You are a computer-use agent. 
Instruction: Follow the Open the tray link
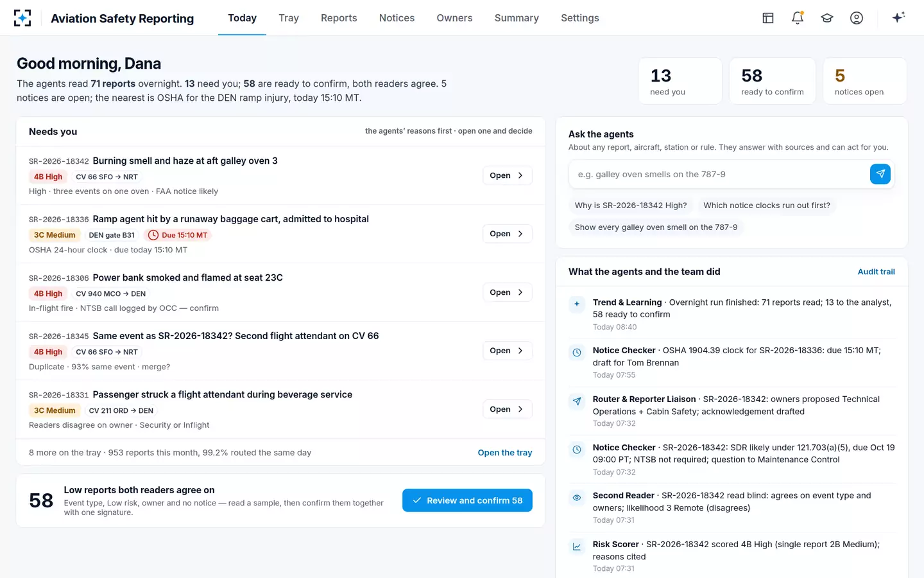tap(505, 453)
